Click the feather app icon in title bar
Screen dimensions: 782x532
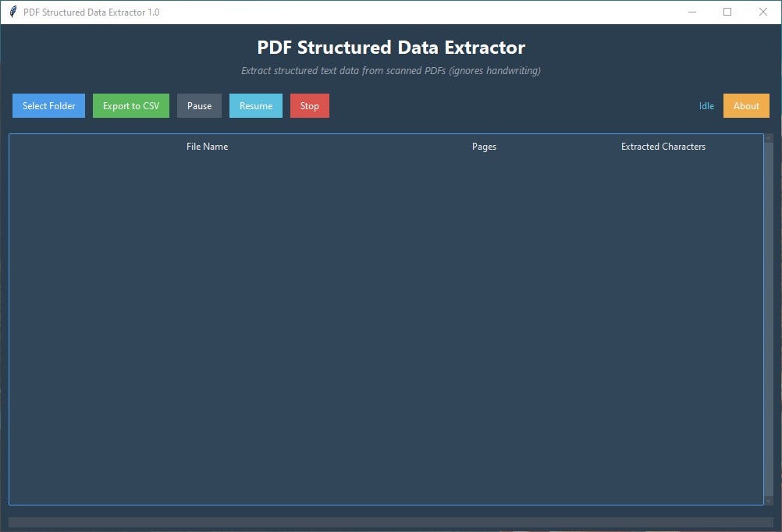coord(13,12)
